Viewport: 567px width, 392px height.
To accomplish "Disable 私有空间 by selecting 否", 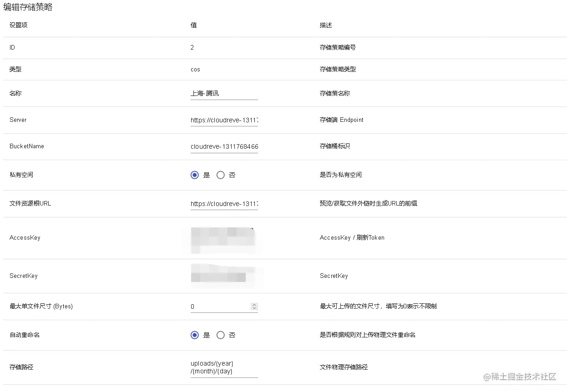I will point(221,175).
